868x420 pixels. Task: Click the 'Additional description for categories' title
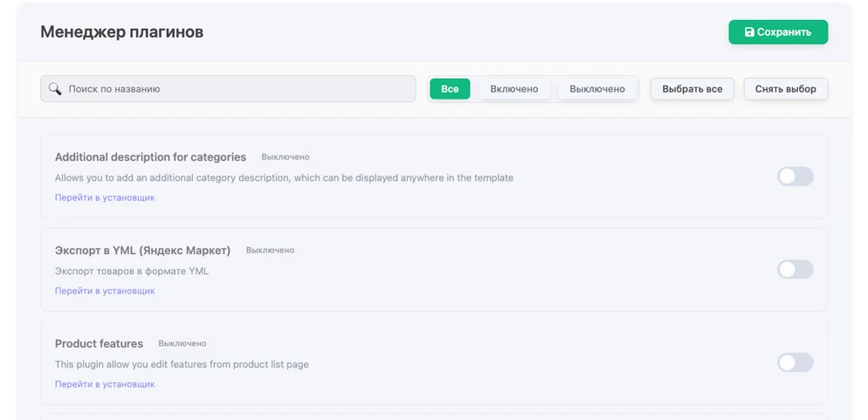(150, 157)
